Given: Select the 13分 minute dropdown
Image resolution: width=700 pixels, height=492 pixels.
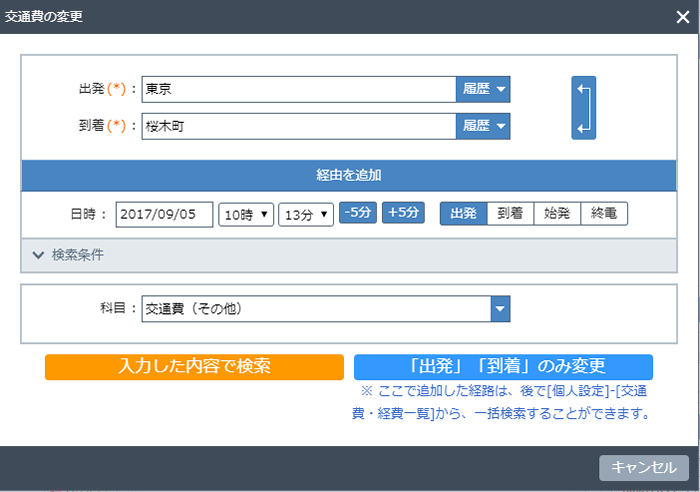Looking at the screenshot, I should click(x=305, y=215).
